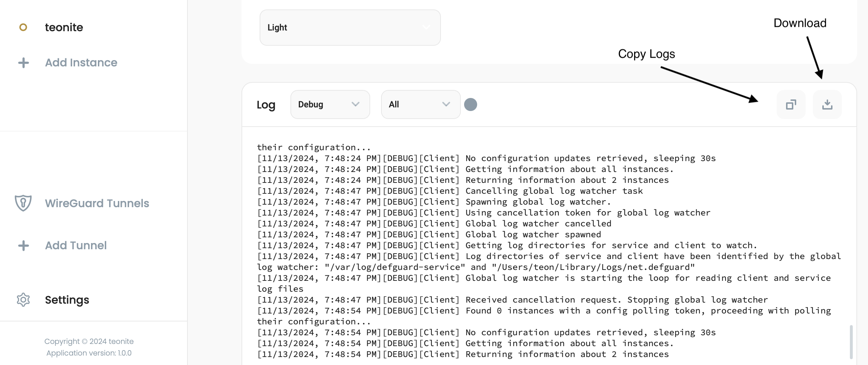Open the Debug log level dropdown

pos(330,104)
